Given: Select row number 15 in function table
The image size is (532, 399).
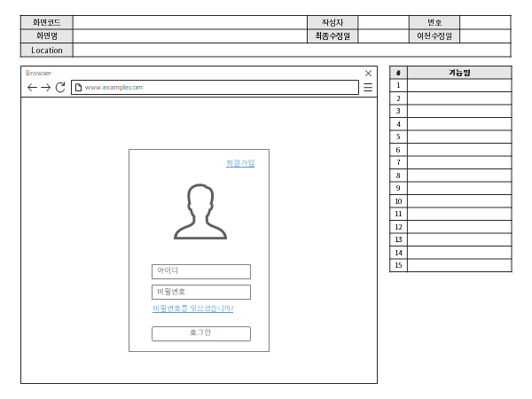Looking at the screenshot, I should [x=450, y=265].
